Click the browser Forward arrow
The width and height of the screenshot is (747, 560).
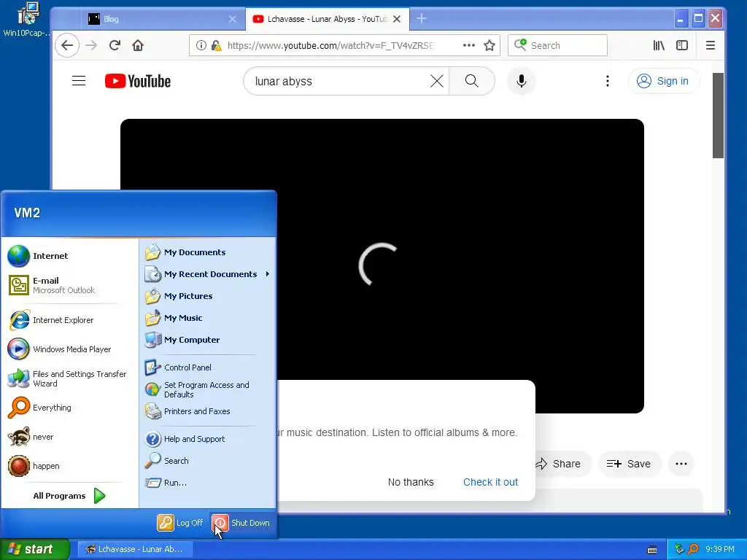tap(91, 46)
